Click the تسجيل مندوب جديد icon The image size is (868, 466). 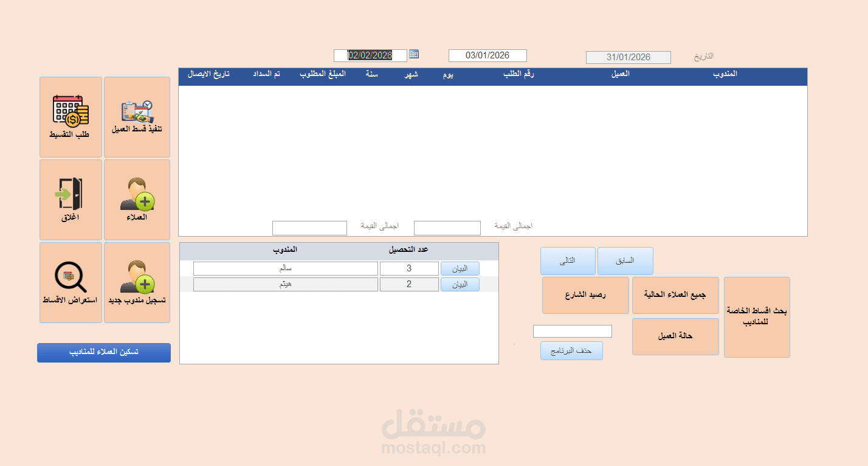(137, 277)
